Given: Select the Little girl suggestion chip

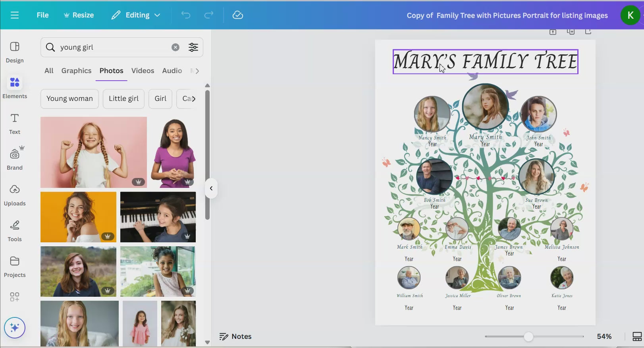Looking at the screenshot, I should pos(123,99).
